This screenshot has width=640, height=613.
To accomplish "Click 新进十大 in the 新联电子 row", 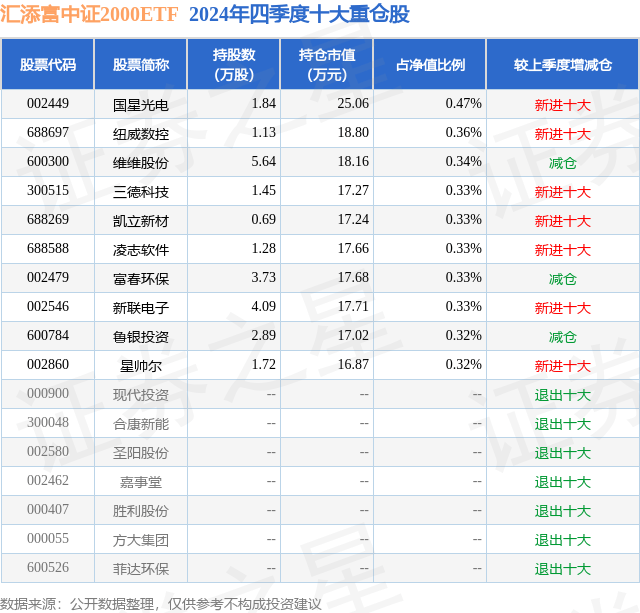I will [562, 308].
